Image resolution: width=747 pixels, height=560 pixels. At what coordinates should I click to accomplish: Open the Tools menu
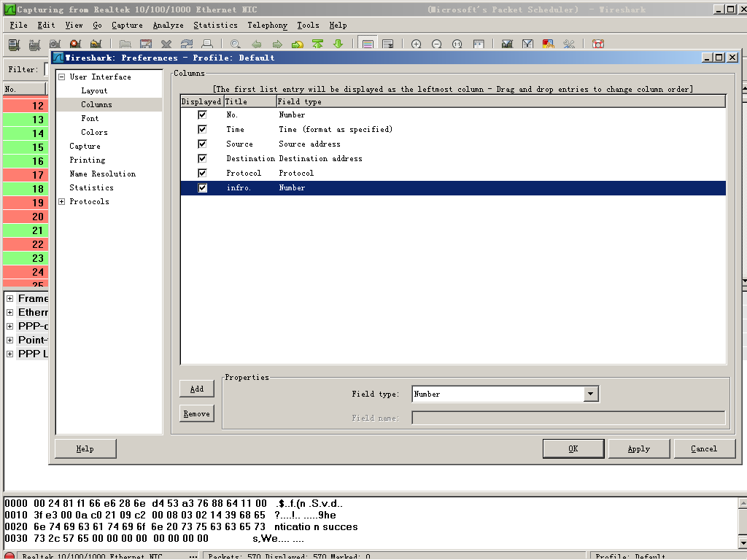coord(309,26)
